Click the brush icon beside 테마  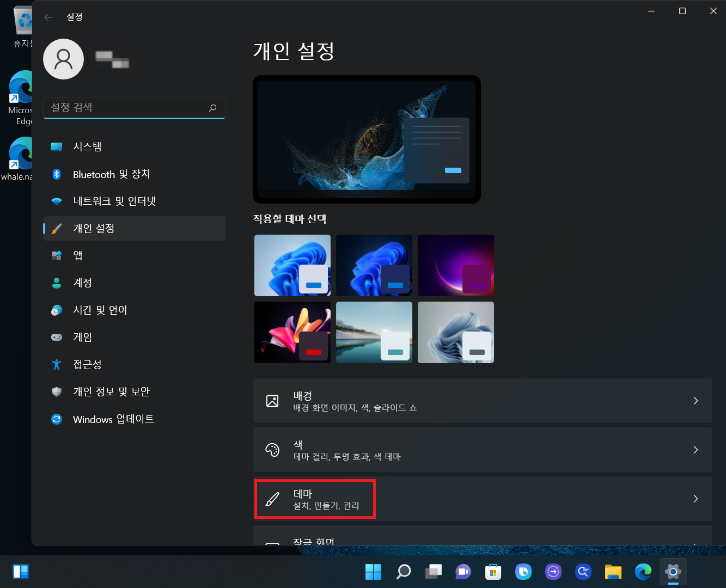pos(272,499)
